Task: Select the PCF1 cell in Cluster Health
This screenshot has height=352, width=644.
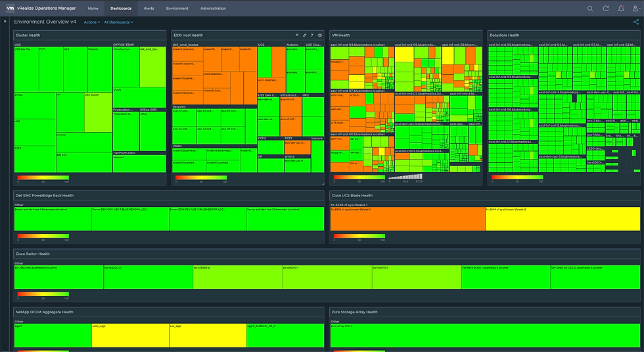Action: point(51,70)
